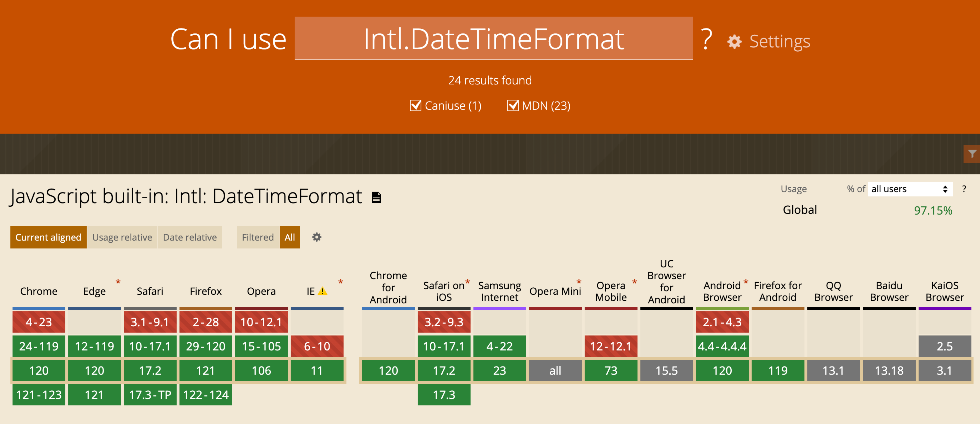Image resolution: width=980 pixels, height=424 pixels.
Task: Select Opera Mobile 12-12.1 cell
Action: [x=611, y=346]
